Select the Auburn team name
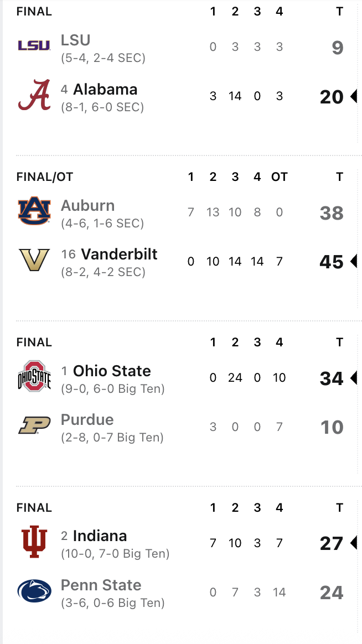362x644 pixels. (x=87, y=205)
